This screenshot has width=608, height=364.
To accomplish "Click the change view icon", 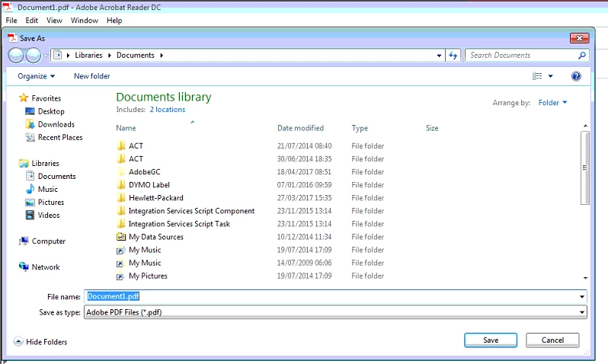I will point(537,76).
